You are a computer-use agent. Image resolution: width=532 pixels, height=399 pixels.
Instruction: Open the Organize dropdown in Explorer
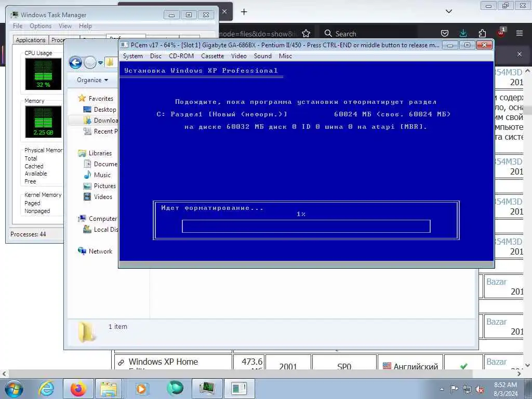(92, 80)
